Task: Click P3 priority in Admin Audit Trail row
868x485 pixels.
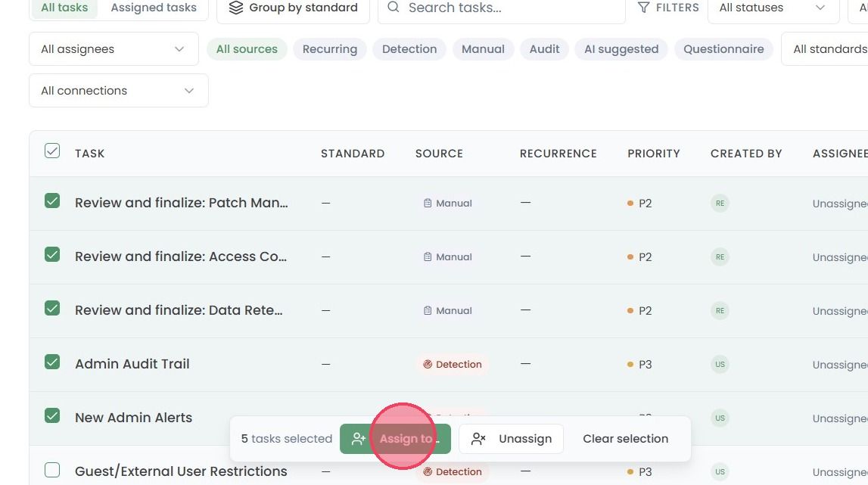Action: tap(639, 364)
